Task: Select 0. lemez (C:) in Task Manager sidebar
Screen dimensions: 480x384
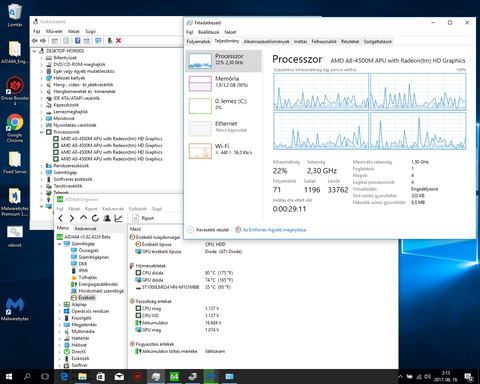Action: (223, 105)
